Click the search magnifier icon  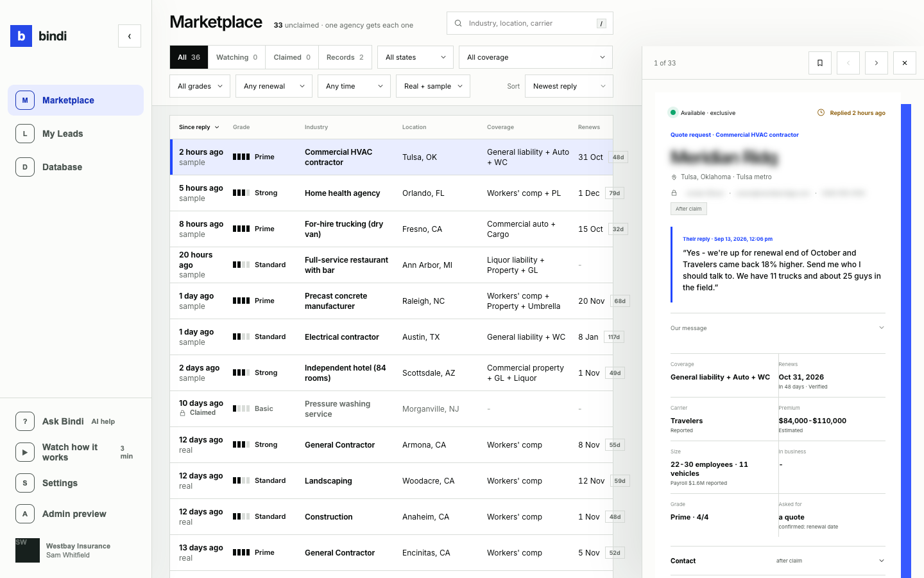pos(458,23)
